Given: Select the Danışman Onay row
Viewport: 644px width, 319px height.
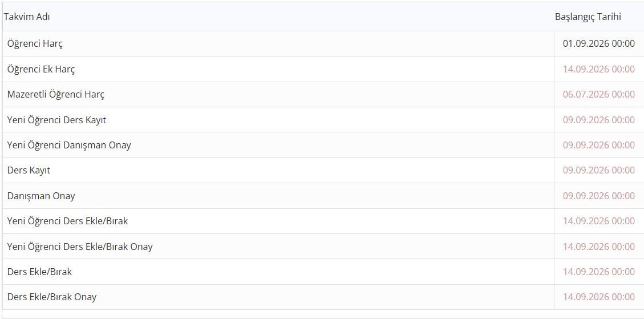Looking at the screenshot, I should tap(323, 196).
